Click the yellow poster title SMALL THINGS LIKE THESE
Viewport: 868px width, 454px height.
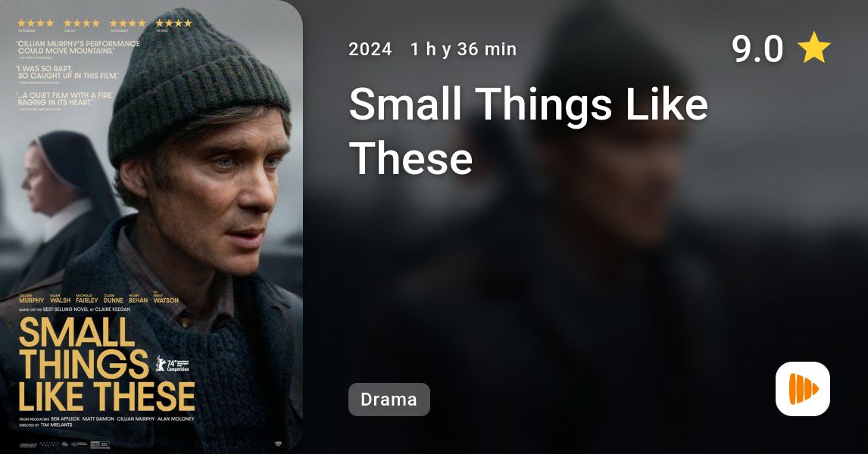[107, 365]
